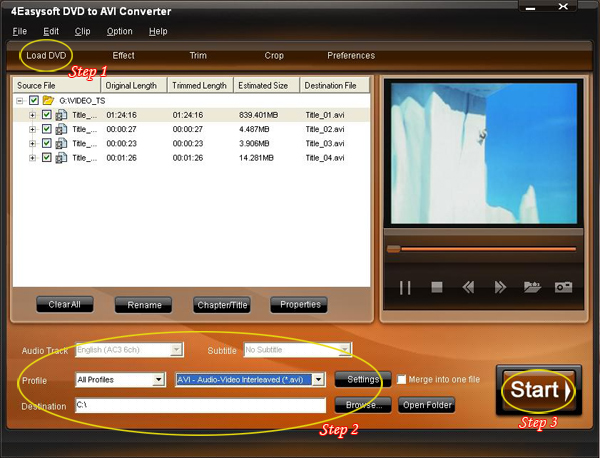
Task: Click the film icon of Title_03.avi row
Action: tap(61, 143)
